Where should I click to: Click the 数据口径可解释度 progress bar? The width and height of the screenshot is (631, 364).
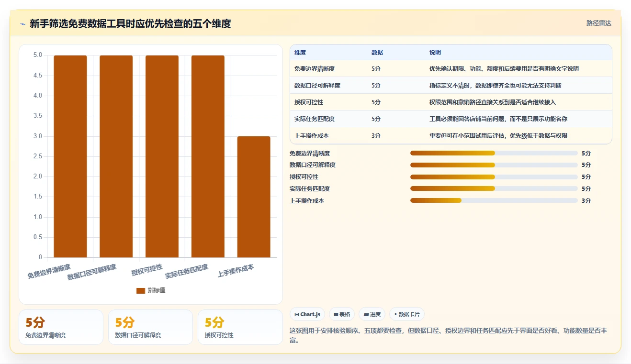pos(494,165)
